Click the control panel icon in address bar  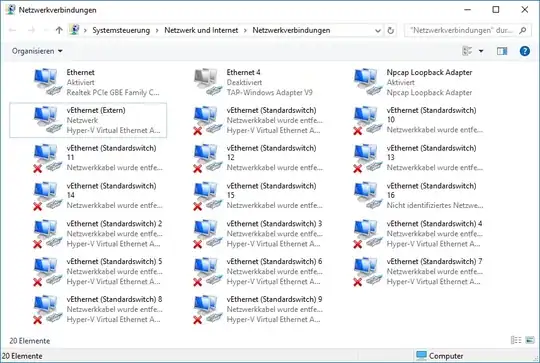[x=74, y=30]
